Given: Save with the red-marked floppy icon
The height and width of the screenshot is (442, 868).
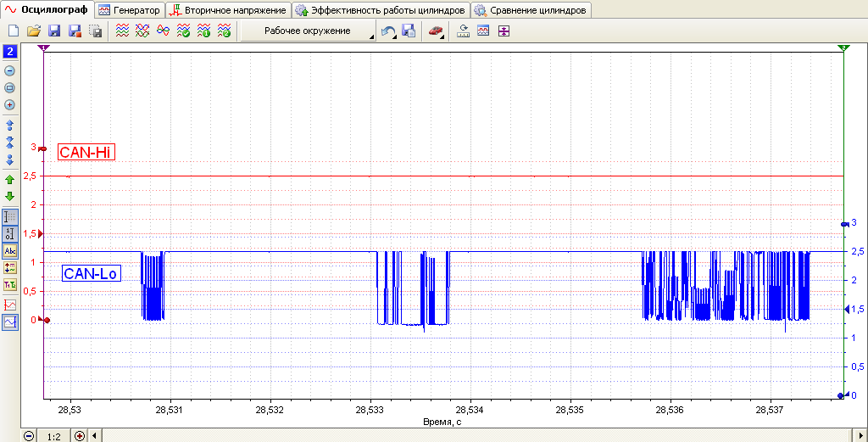Looking at the screenshot, I should click(75, 31).
